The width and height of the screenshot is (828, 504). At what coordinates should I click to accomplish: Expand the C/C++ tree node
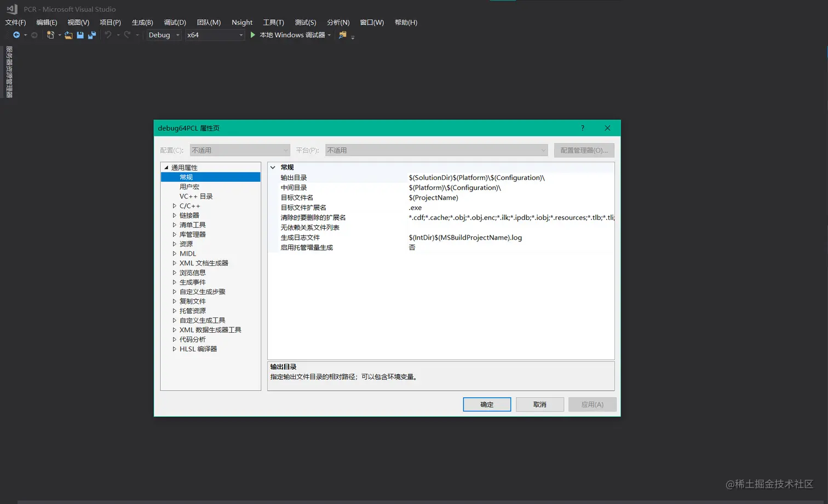pyautogui.click(x=174, y=206)
